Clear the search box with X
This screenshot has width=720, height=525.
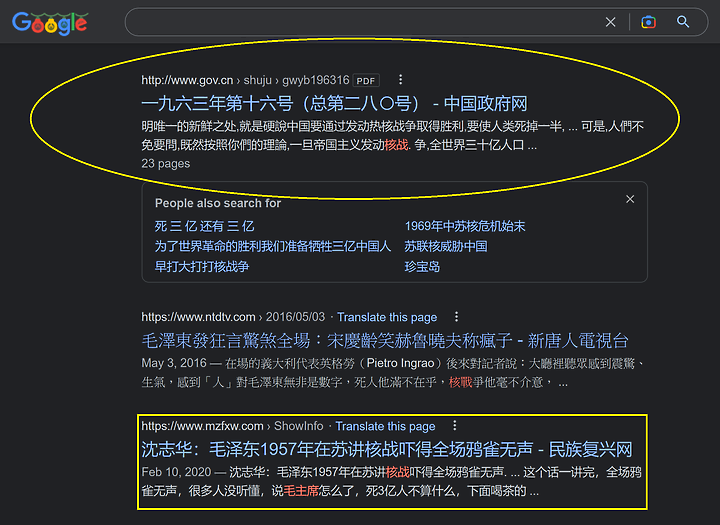click(610, 22)
